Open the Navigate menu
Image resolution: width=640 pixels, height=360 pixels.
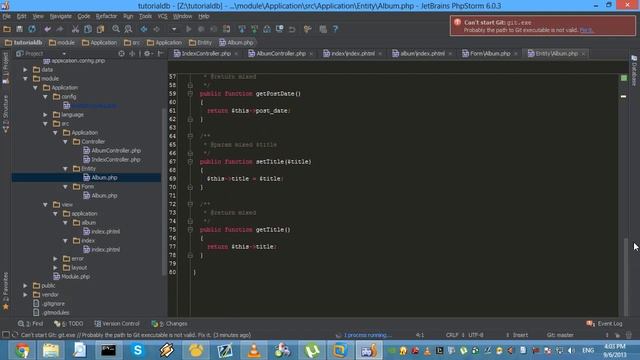60,16
